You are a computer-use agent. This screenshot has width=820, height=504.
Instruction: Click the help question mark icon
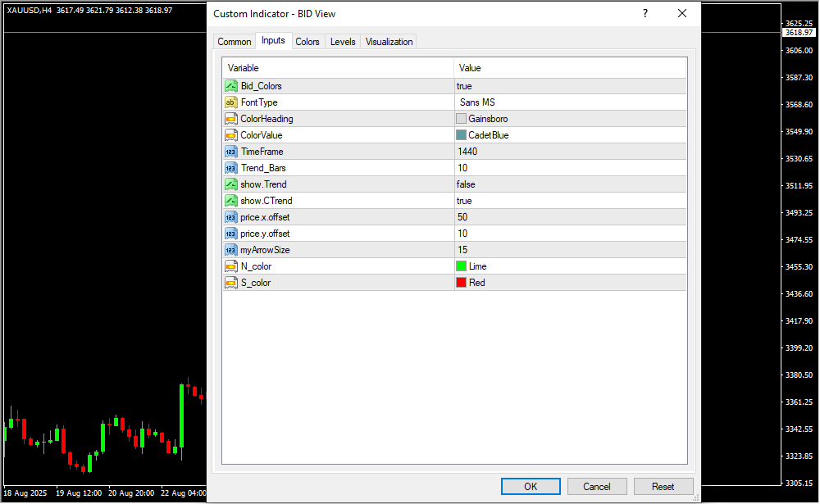click(x=645, y=14)
